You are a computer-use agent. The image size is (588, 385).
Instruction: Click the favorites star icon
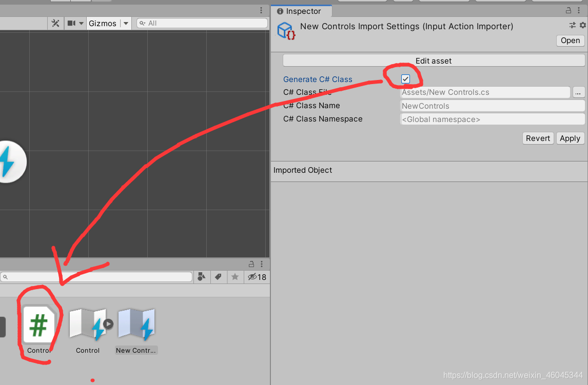[x=235, y=277]
